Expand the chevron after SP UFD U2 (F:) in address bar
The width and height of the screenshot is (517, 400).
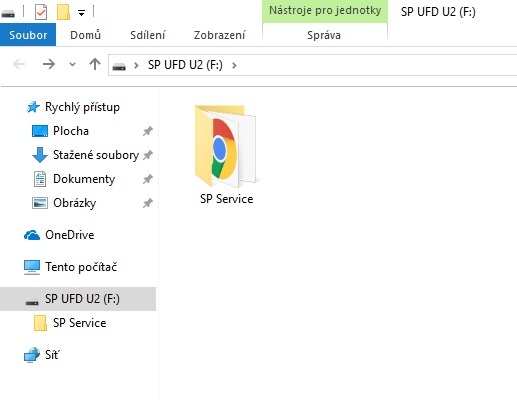[x=234, y=65]
